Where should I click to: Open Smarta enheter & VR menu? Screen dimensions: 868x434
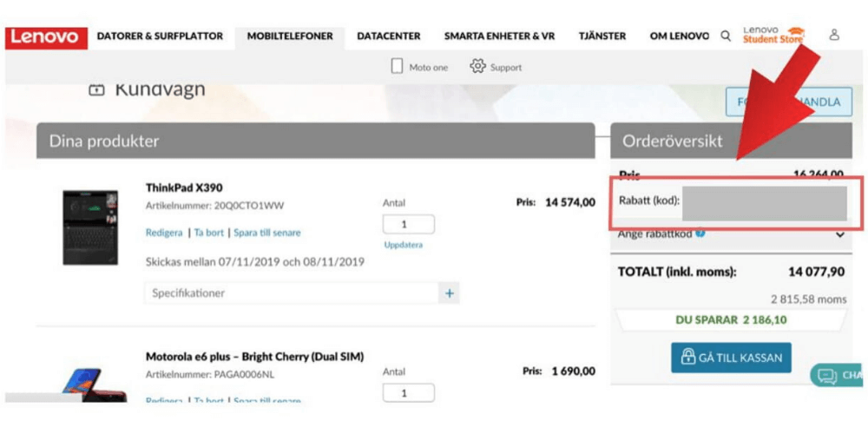point(499,36)
